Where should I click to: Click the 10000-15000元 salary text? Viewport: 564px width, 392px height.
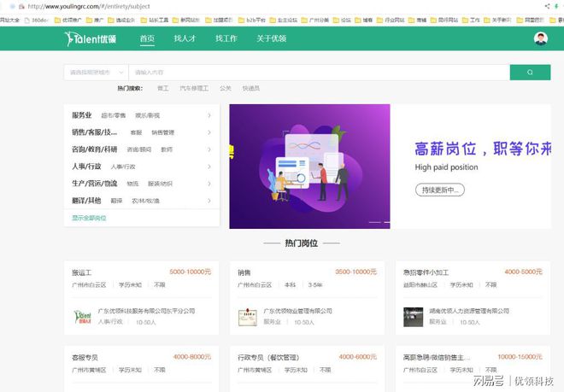(520, 357)
